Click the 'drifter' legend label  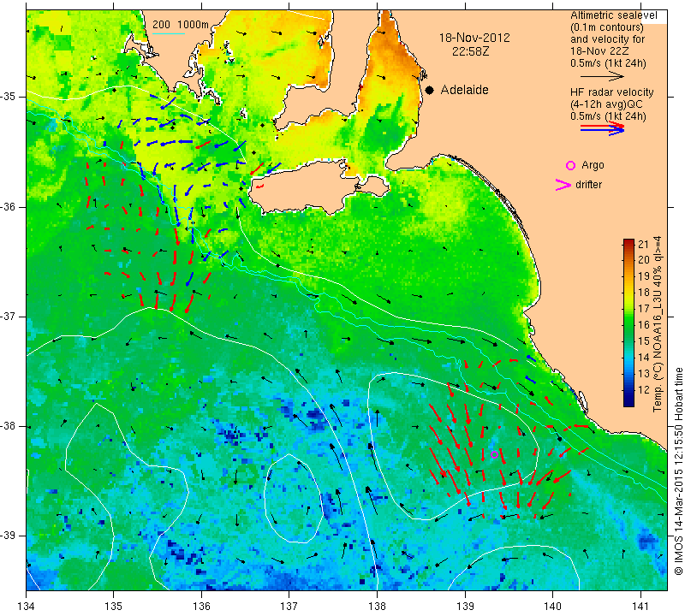(588, 185)
